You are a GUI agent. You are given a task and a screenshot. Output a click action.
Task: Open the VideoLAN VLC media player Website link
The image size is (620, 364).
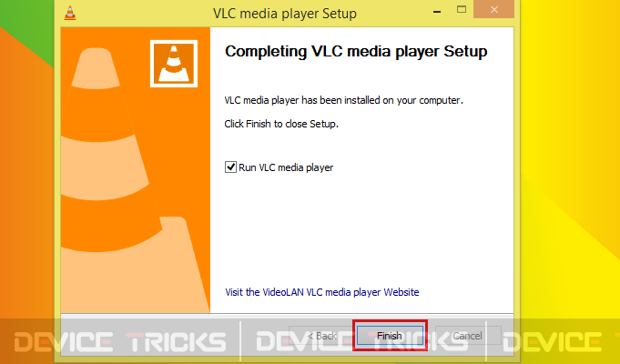(x=322, y=292)
